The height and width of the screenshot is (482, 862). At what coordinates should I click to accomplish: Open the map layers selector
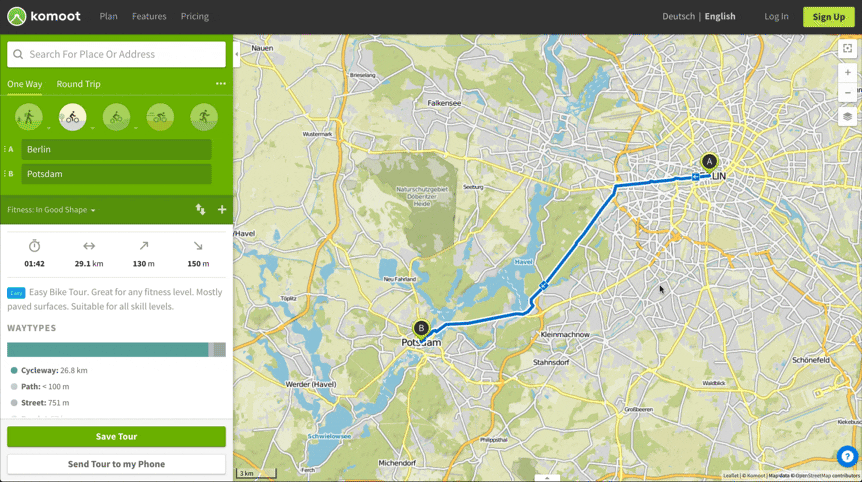coord(847,117)
